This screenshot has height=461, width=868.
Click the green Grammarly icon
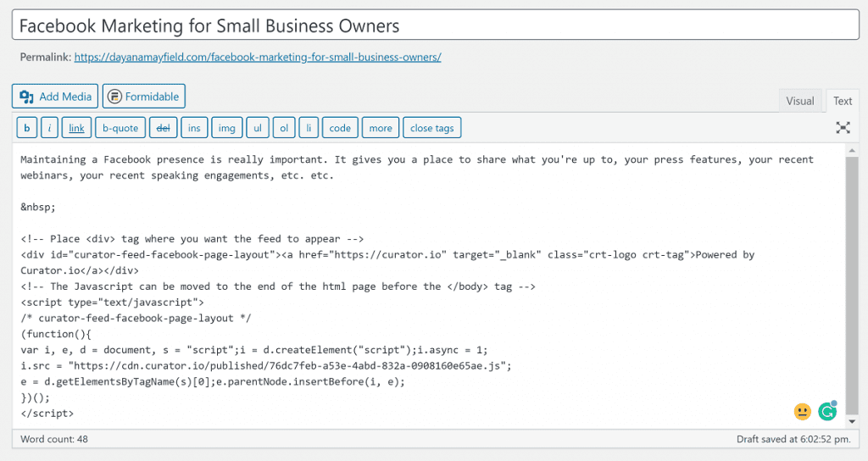pyautogui.click(x=827, y=411)
